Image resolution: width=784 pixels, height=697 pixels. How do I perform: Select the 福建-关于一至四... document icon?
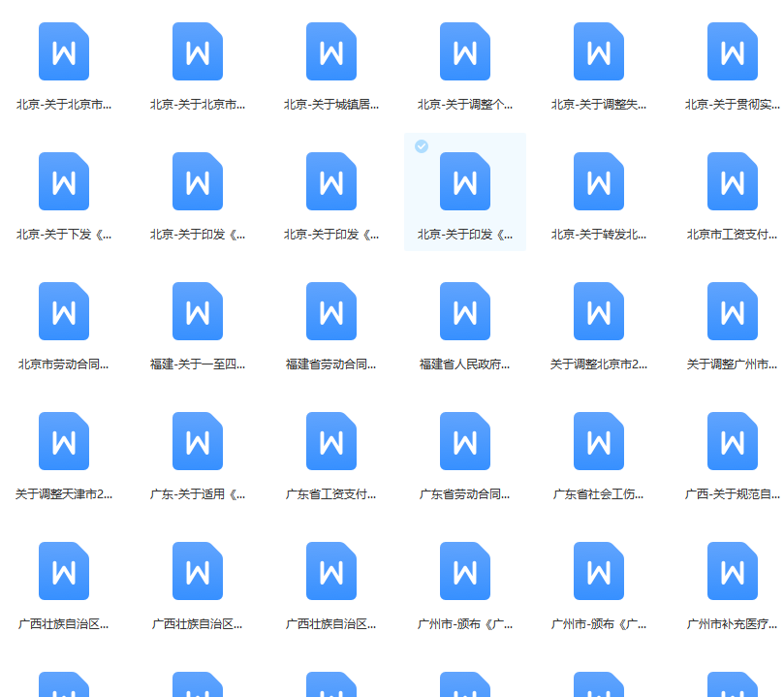pos(198,311)
